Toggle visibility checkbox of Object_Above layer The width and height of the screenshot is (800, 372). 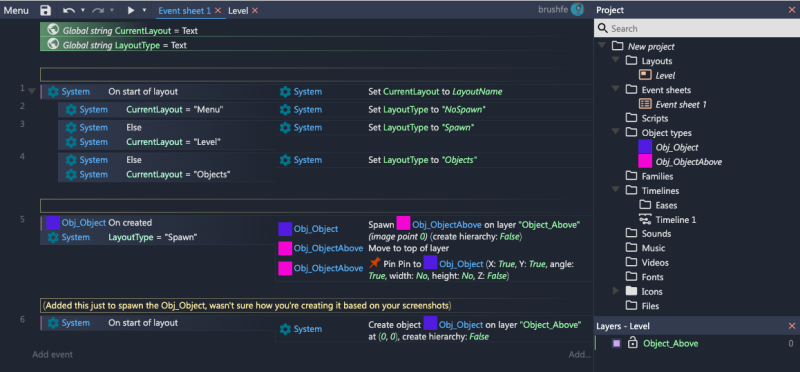(x=616, y=343)
